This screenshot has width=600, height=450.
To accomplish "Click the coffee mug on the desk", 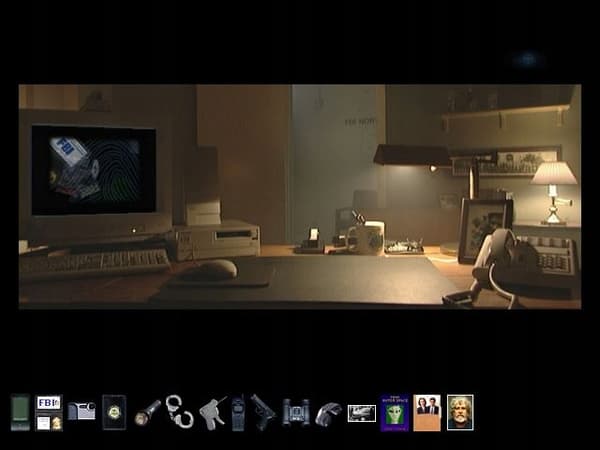I will click(x=365, y=238).
